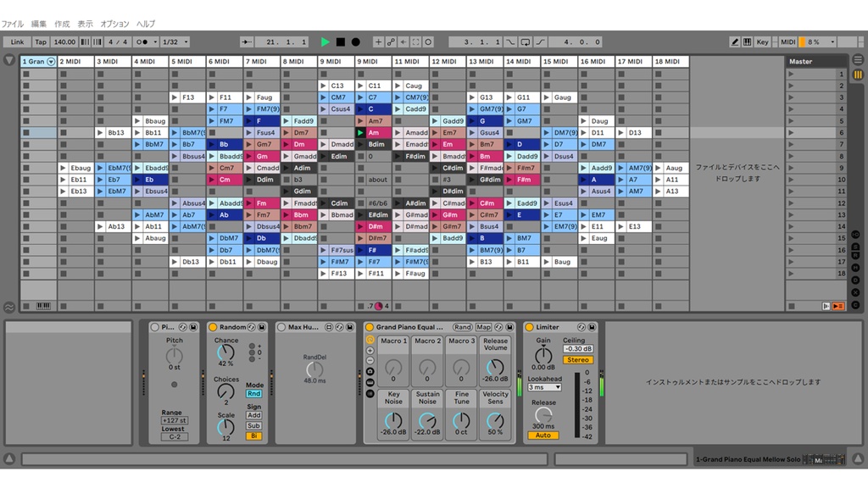This screenshot has width=868, height=488.
Task: Click the Follow arrow icon in transport
Action: [x=403, y=42]
